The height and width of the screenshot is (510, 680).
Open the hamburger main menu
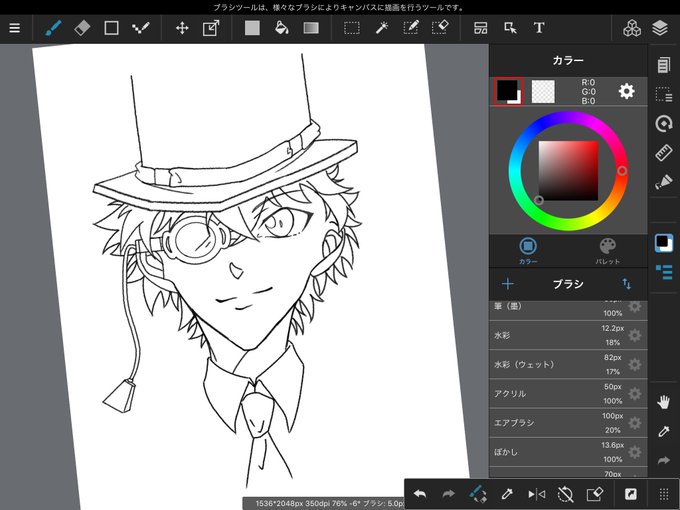click(15, 28)
